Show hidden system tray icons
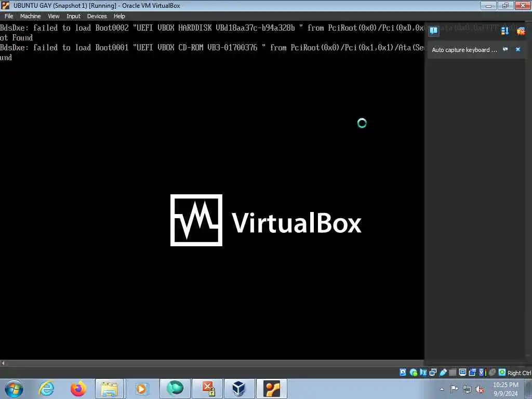Screen dimensions: 532x399 (442, 389)
